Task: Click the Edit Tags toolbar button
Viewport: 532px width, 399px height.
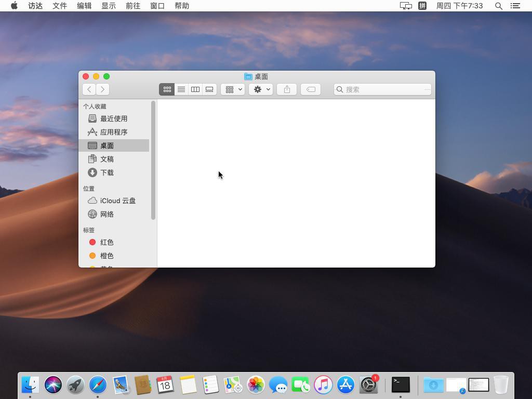Action: (x=311, y=89)
